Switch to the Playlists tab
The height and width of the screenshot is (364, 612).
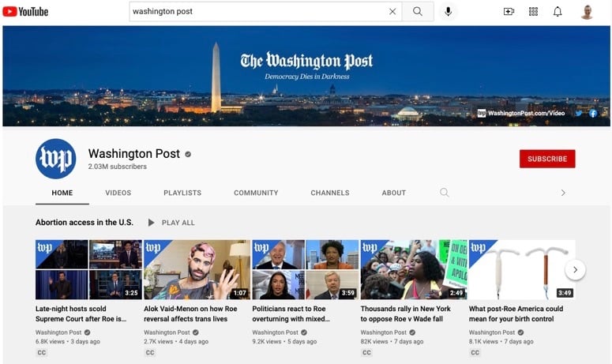click(x=182, y=193)
